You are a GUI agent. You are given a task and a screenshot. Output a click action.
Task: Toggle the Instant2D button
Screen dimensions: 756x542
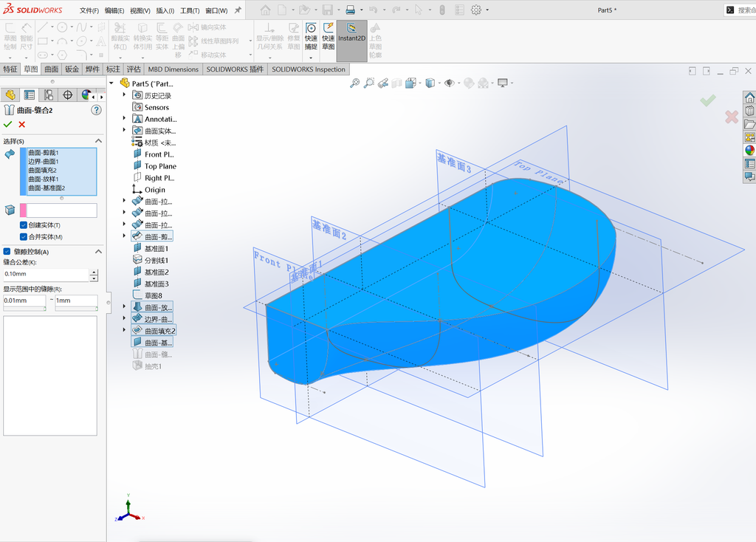pos(351,41)
